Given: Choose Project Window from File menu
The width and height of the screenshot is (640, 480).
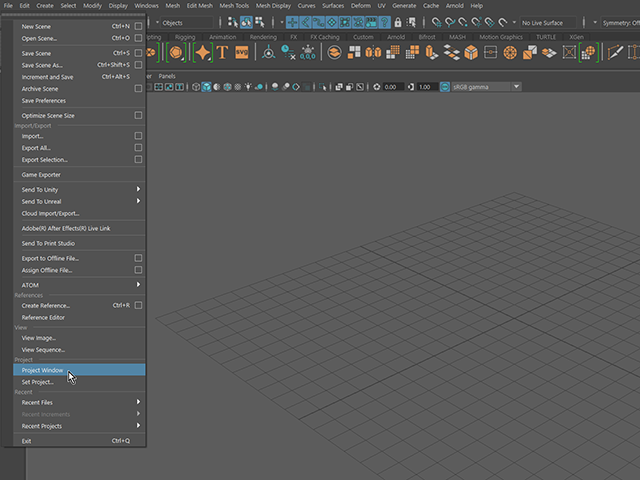Looking at the screenshot, I should tap(79, 370).
